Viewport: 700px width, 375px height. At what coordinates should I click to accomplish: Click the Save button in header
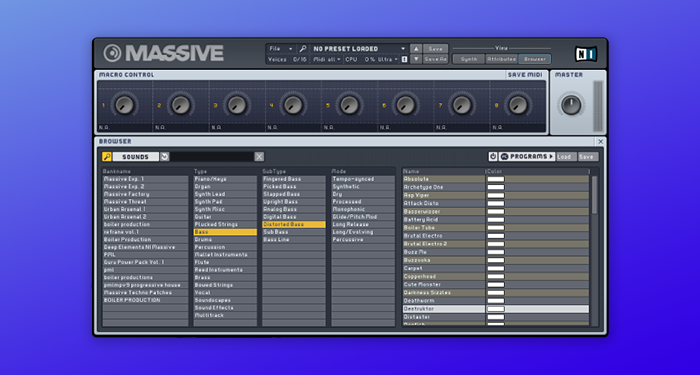(x=435, y=49)
